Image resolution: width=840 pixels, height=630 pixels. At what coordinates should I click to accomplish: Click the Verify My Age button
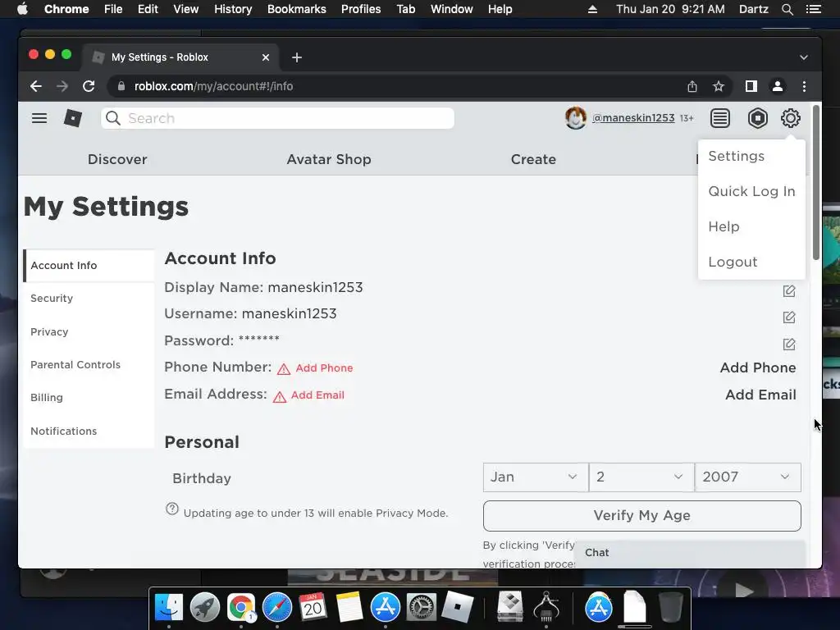pos(641,516)
